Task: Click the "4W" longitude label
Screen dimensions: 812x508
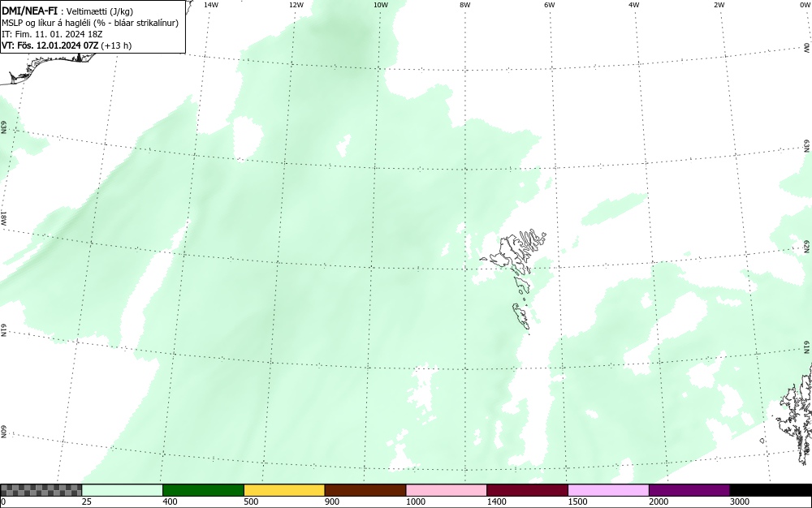Action: [634, 5]
